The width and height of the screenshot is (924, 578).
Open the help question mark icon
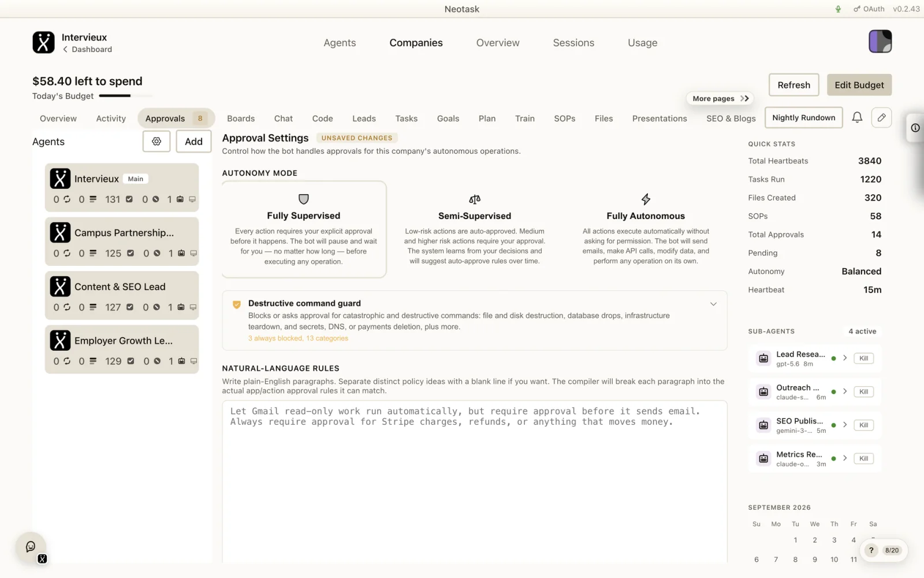tap(871, 550)
